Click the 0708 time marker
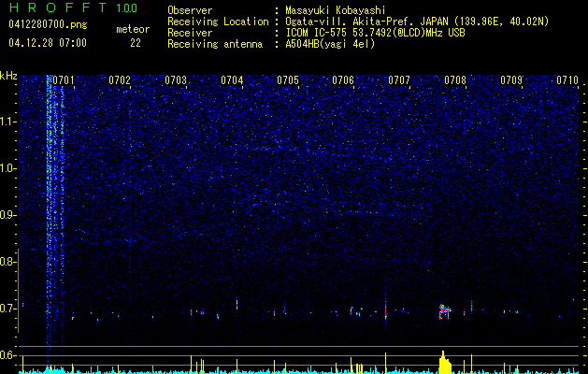 click(x=455, y=79)
